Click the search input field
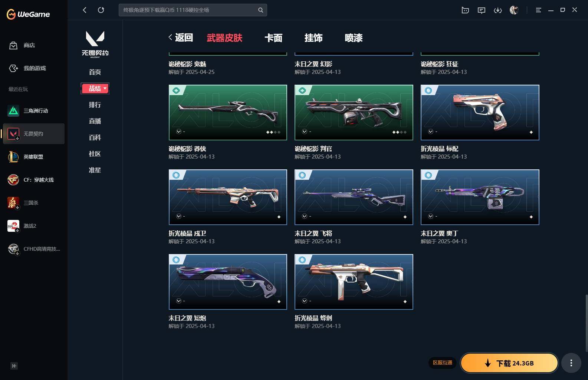Image resolution: width=588 pixels, height=380 pixels. [189, 10]
